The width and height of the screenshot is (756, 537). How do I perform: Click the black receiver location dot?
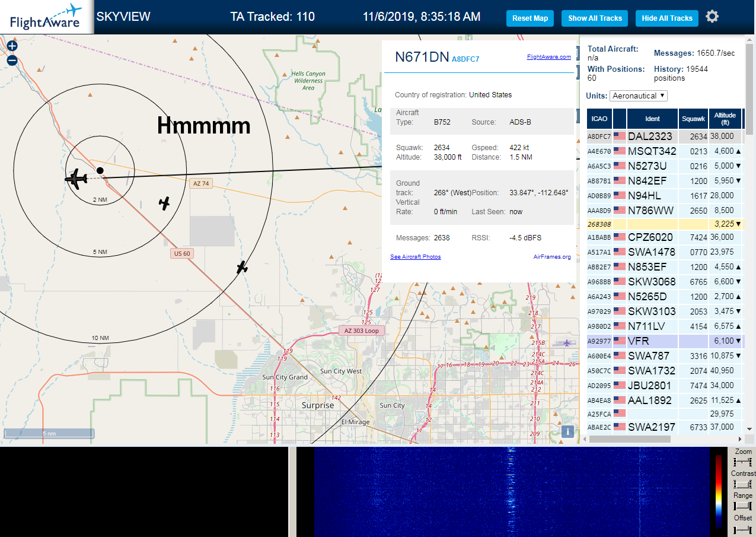(x=100, y=171)
